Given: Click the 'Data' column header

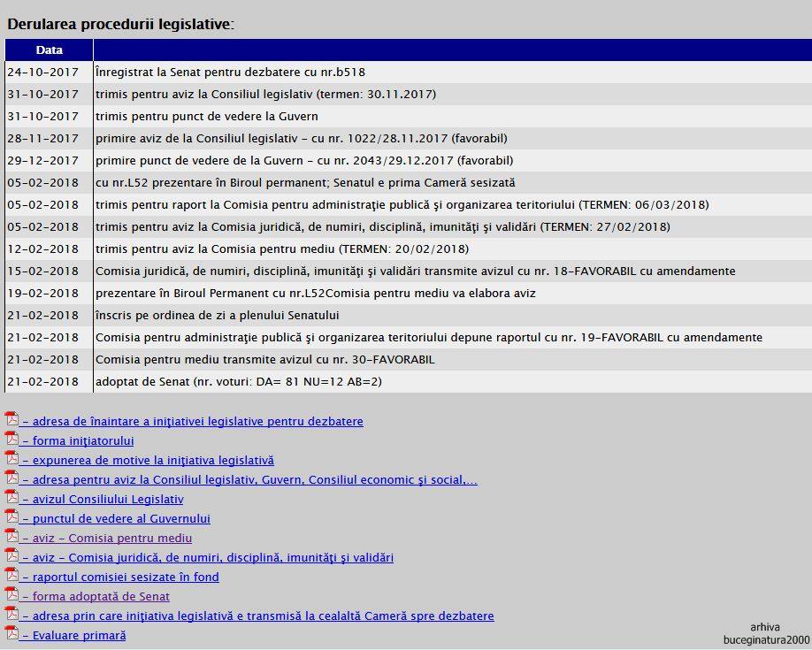Looking at the screenshot, I should (50, 50).
